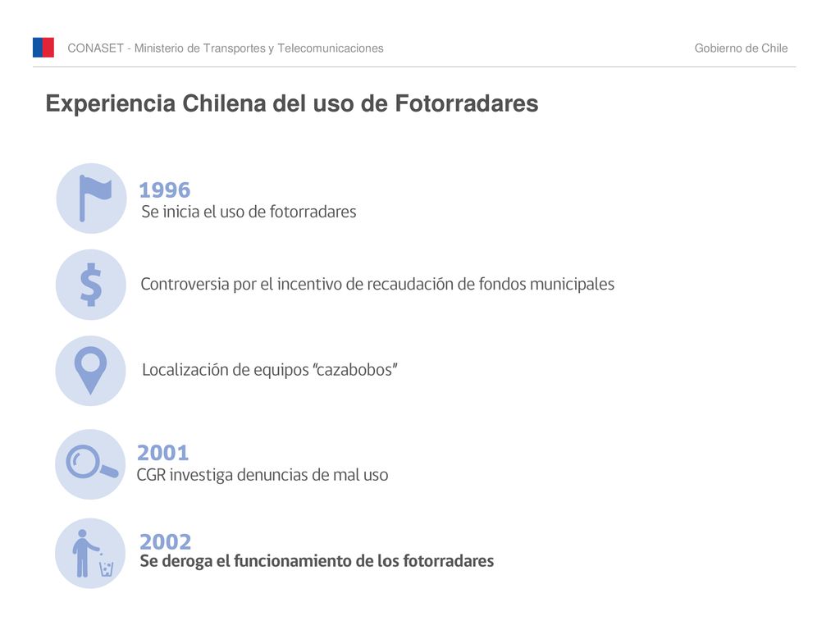The width and height of the screenshot is (840, 630).
Task: Click the slide title 'Experiencia Chilena del uso'
Action: pyautogui.click(x=292, y=103)
